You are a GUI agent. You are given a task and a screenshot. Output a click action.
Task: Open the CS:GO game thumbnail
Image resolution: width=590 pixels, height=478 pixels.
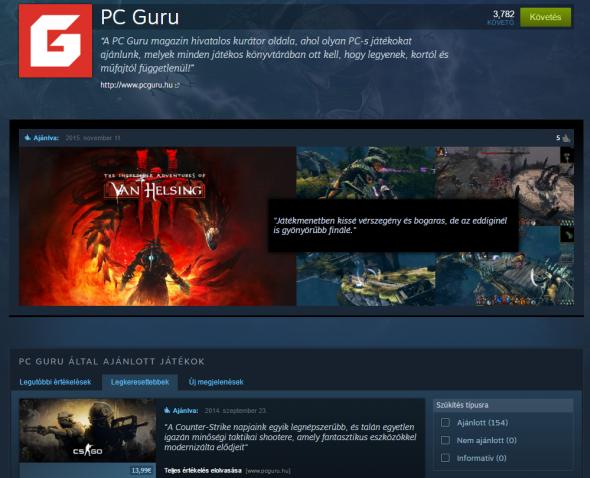tap(87, 430)
